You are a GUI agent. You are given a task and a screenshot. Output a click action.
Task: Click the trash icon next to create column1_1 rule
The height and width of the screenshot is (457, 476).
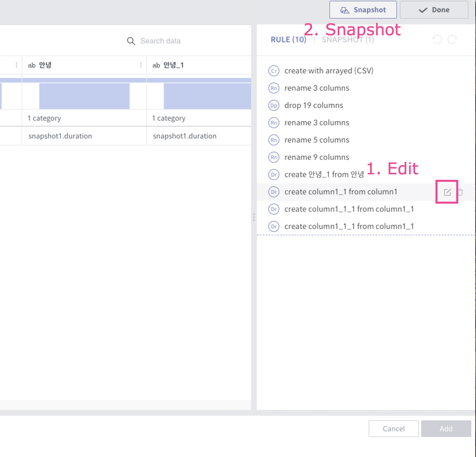pos(460,191)
